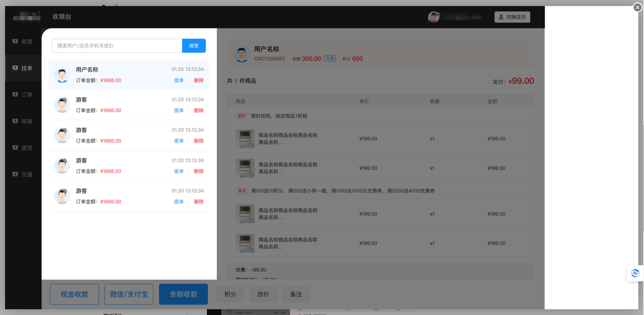Focus the user/clerk phone or ID search field
644x315 pixels.
click(x=117, y=46)
